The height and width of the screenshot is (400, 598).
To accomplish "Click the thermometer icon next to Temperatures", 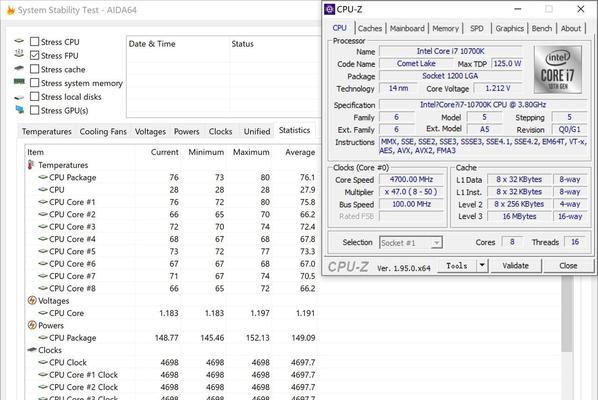I will click(x=31, y=165).
